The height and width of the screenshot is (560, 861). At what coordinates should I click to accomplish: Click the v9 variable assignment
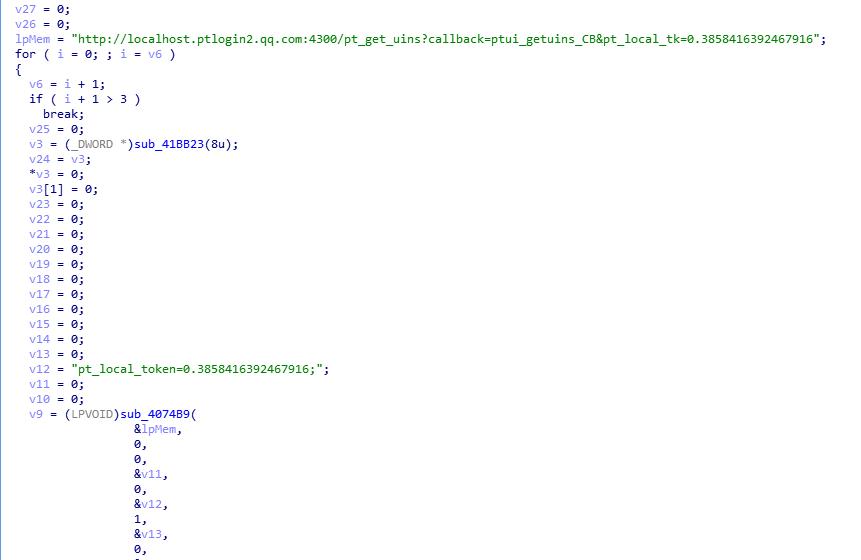pyautogui.click(x=36, y=415)
